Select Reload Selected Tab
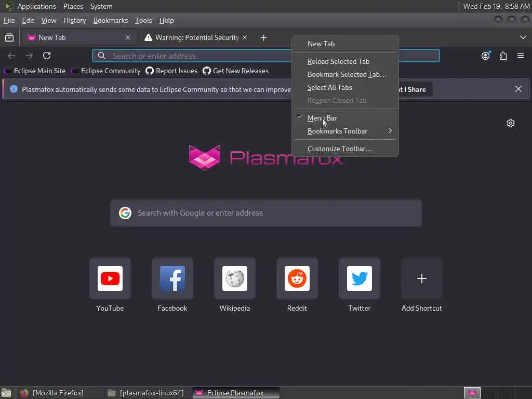The height and width of the screenshot is (399, 532). (x=345, y=61)
